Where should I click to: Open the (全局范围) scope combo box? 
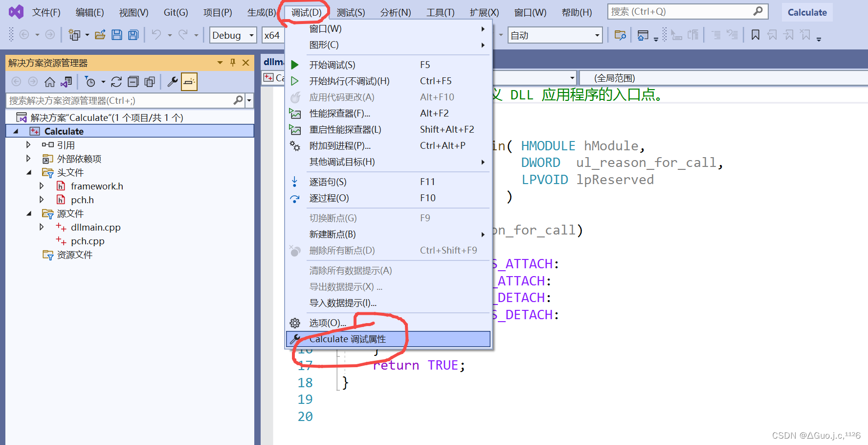(x=724, y=78)
